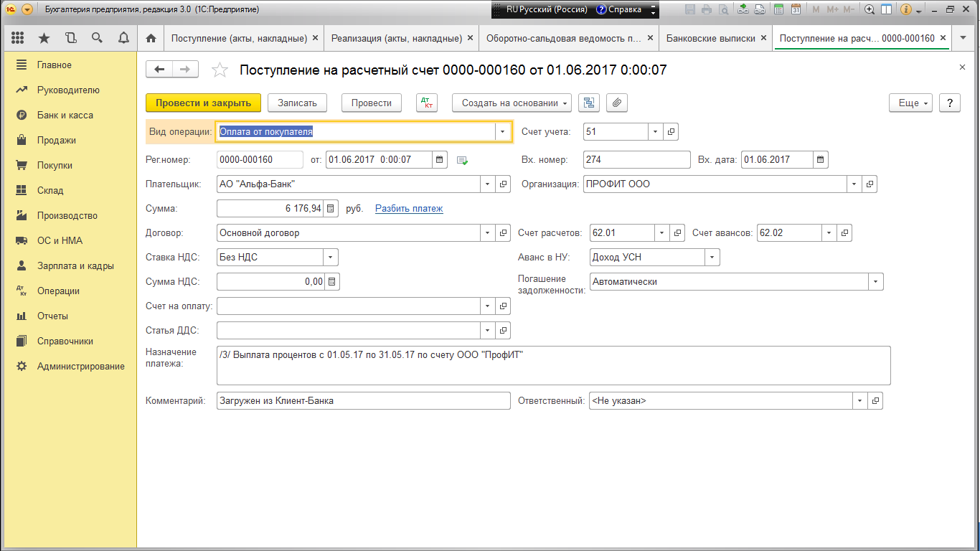
Task: Open the Погашение задолженности dropdown list
Action: [875, 282]
